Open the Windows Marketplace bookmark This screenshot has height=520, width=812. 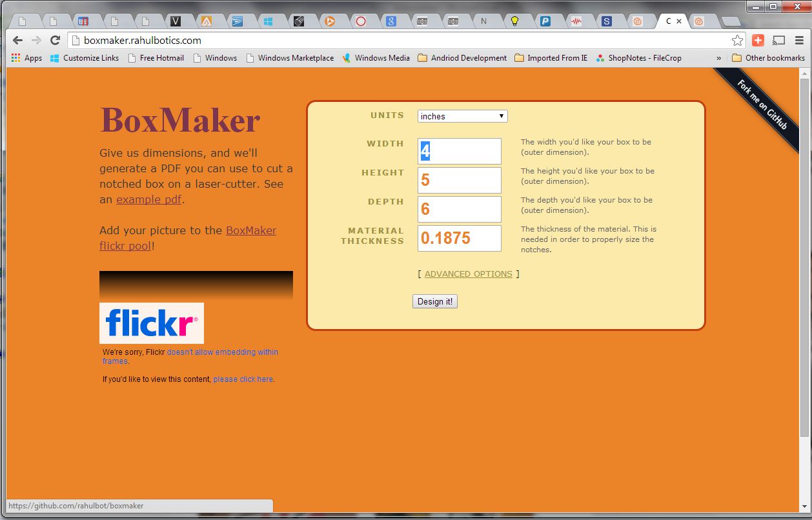[290, 58]
